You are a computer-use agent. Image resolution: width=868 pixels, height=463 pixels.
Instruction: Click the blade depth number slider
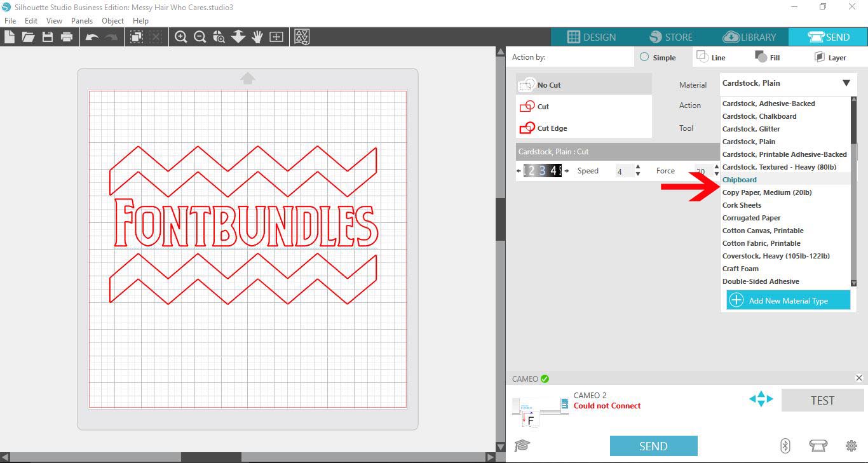pyautogui.click(x=543, y=170)
